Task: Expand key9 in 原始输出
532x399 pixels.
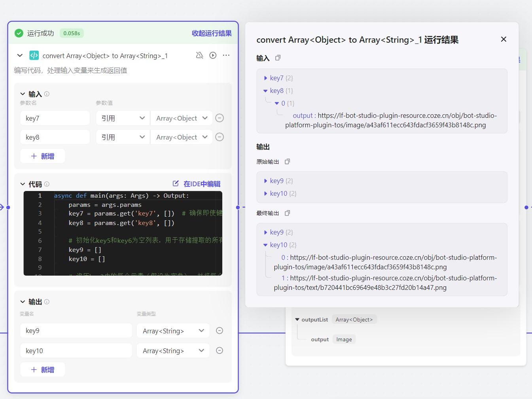Action: [x=265, y=181]
